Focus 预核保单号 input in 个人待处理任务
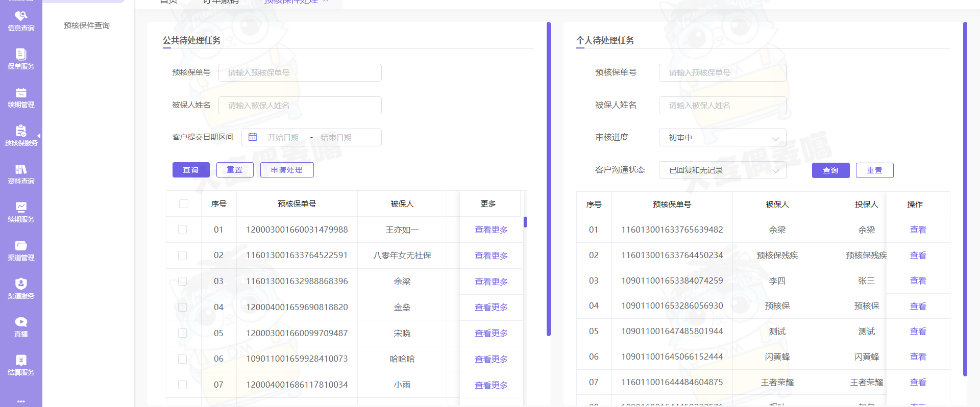The image size is (980, 407). [x=722, y=72]
